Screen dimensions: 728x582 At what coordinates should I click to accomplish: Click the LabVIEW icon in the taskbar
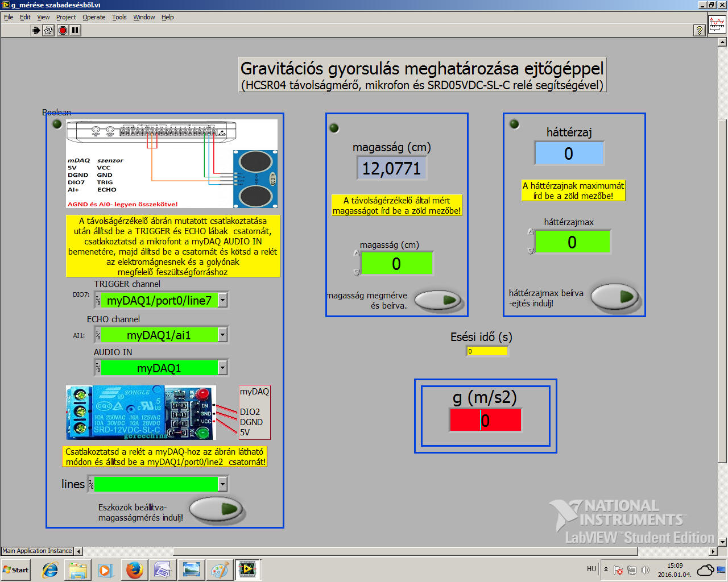coord(247,569)
